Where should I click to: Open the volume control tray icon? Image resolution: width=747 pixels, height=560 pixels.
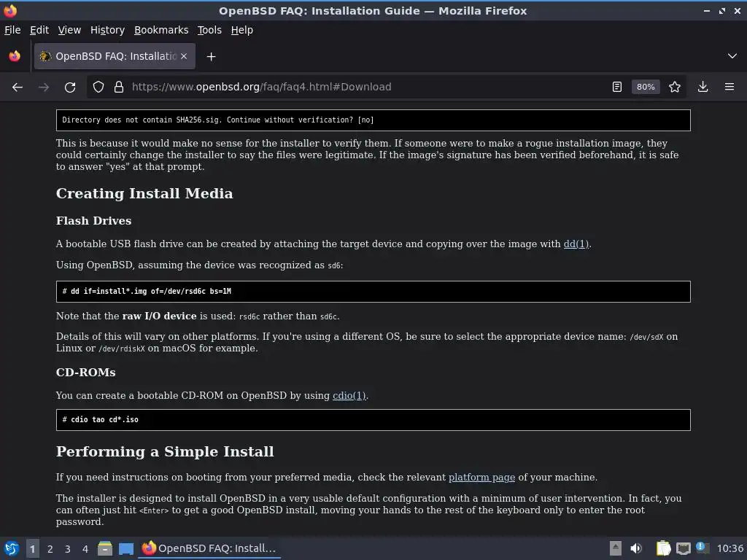pyautogui.click(x=636, y=548)
